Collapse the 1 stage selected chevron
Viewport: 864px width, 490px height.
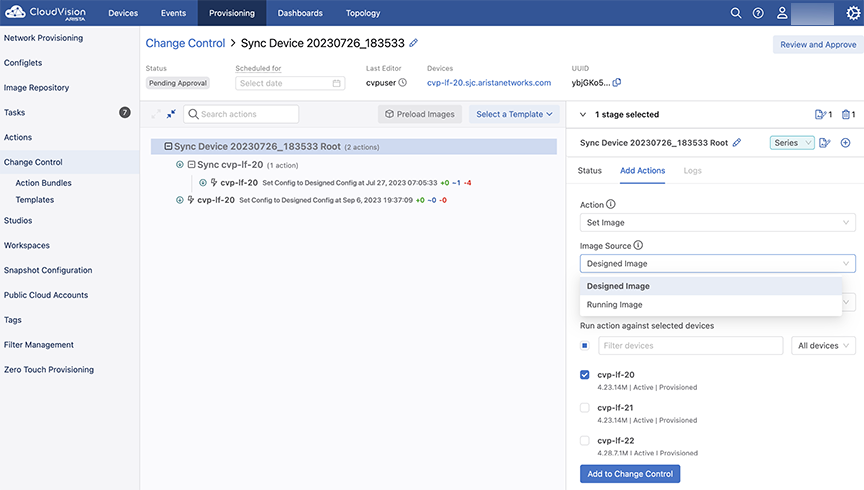(x=582, y=115)
